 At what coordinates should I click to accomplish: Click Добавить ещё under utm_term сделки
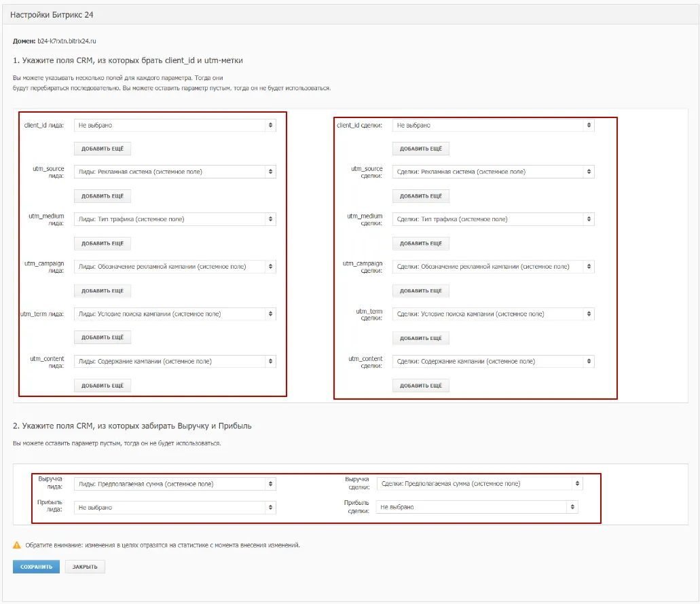421,338
